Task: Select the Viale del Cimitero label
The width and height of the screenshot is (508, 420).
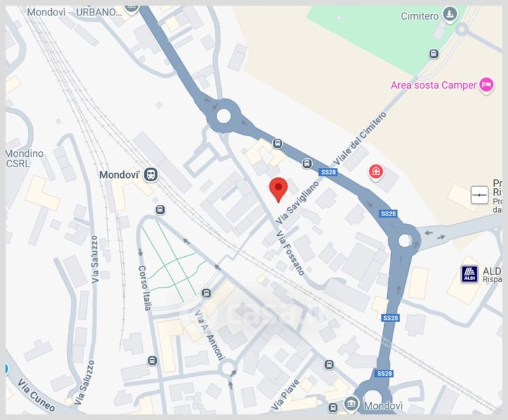Action: pyautogui.click(x=360, y=139)
